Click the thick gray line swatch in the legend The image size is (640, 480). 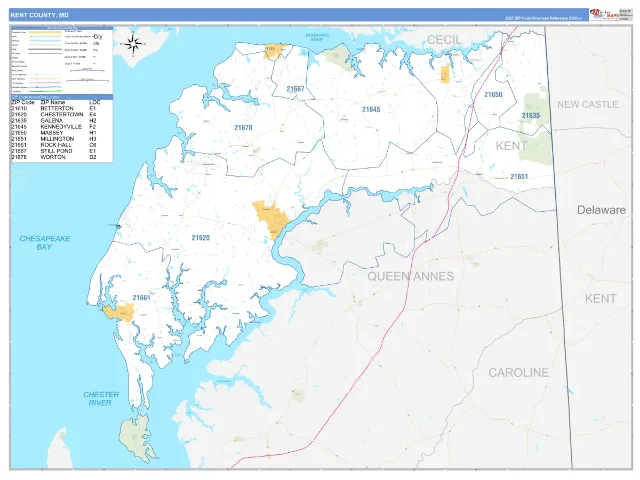point(45,49)
